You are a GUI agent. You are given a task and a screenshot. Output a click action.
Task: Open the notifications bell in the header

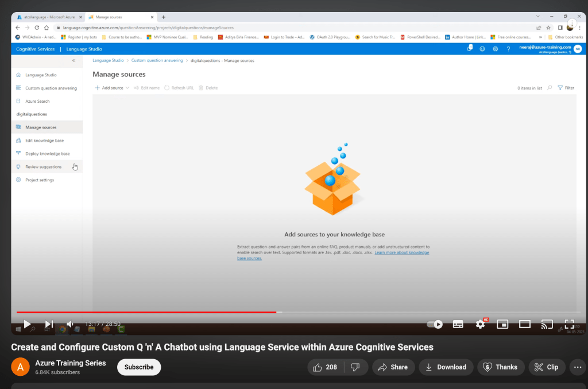[x=470, y=48]
